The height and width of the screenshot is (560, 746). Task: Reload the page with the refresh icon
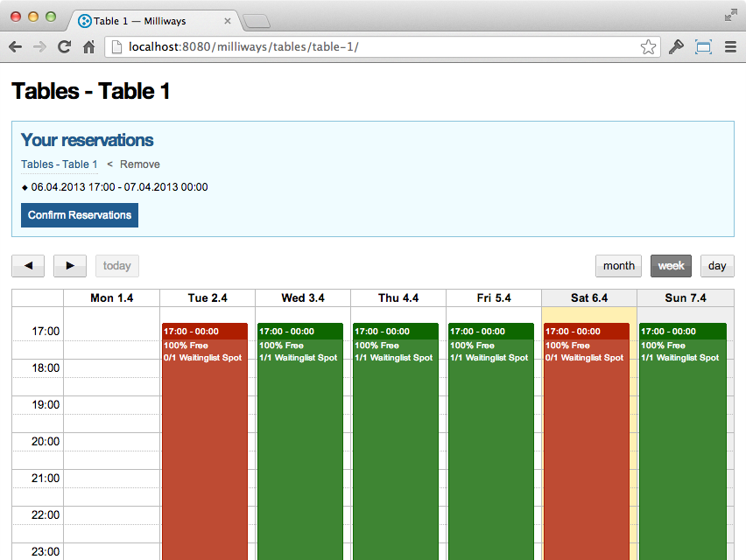coord(64,46)
